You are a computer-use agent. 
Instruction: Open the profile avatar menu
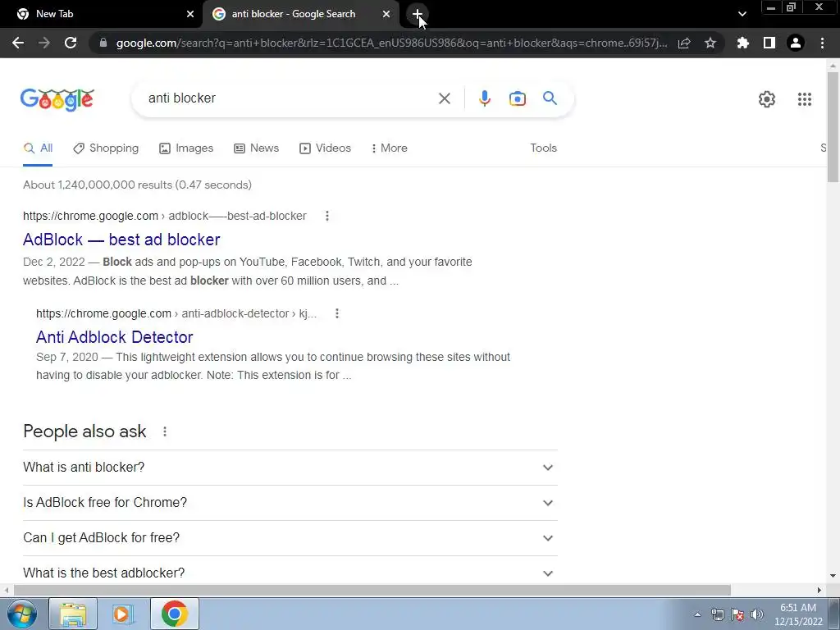796,43
